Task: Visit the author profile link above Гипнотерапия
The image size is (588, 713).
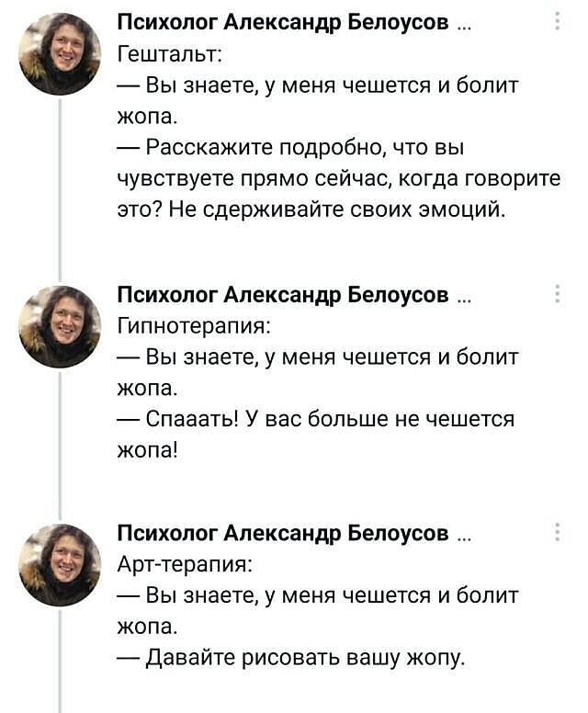Action: point(285,295)
